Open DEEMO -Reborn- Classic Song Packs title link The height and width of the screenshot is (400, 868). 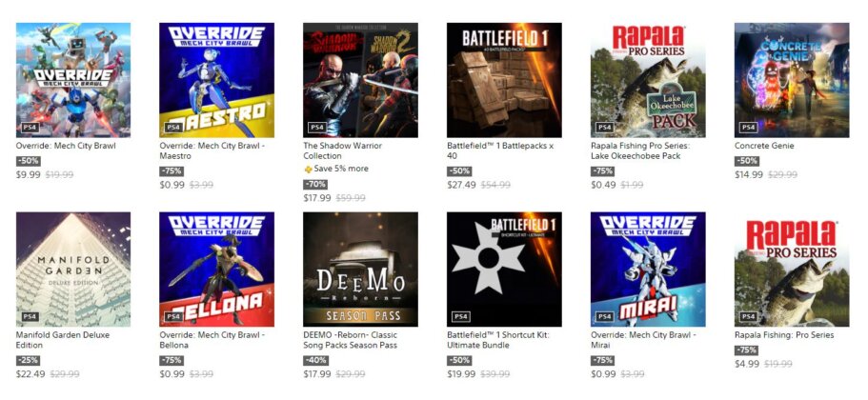[351, 340]
